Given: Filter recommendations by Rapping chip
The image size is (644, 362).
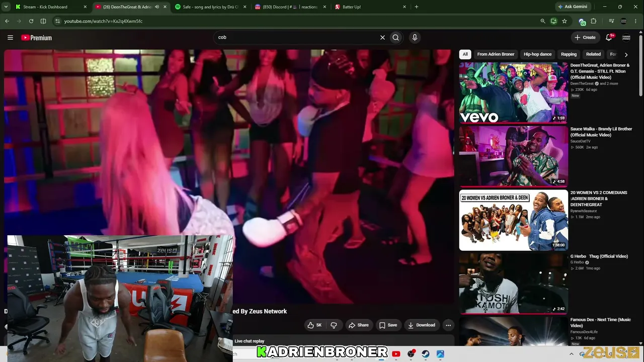Looking at the screenshot, I should [569, 54].
